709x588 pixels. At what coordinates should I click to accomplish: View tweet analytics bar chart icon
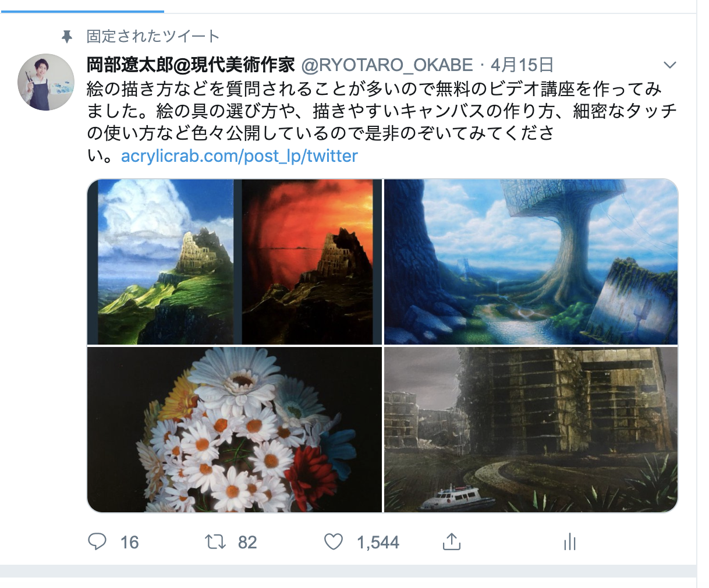[x=570, y=542]
